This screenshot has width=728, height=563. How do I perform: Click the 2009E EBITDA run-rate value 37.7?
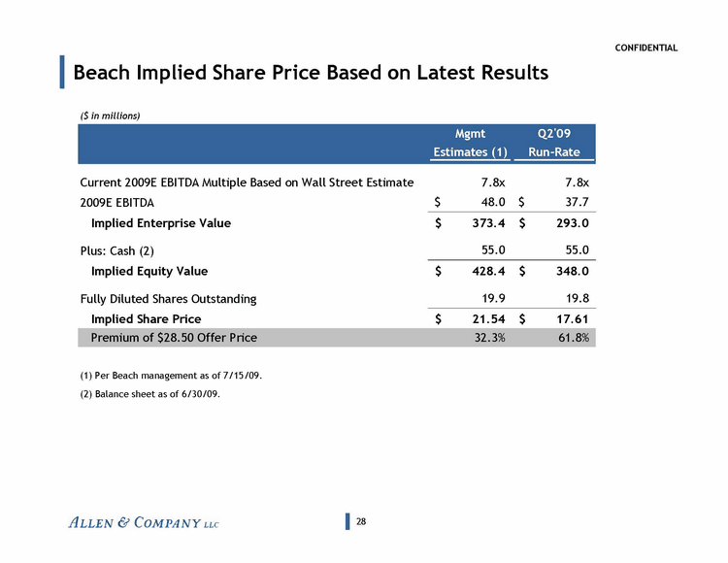(x=577, y=203)
